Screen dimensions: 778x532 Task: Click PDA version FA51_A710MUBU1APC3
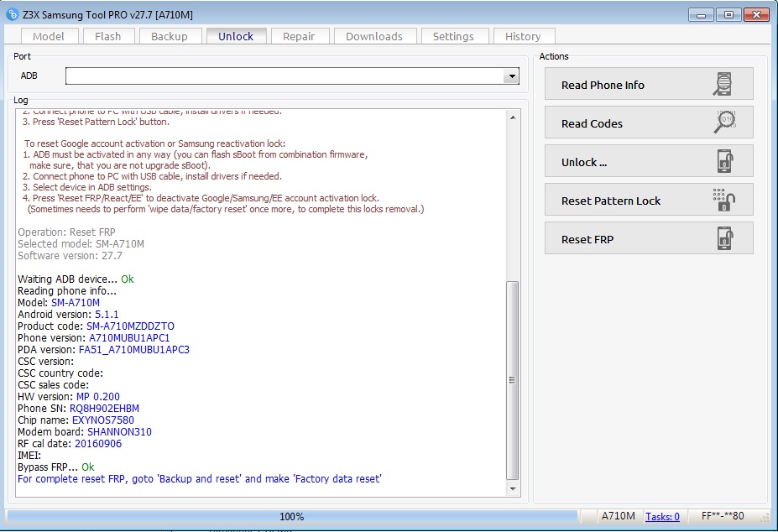(x=134, y=350)
